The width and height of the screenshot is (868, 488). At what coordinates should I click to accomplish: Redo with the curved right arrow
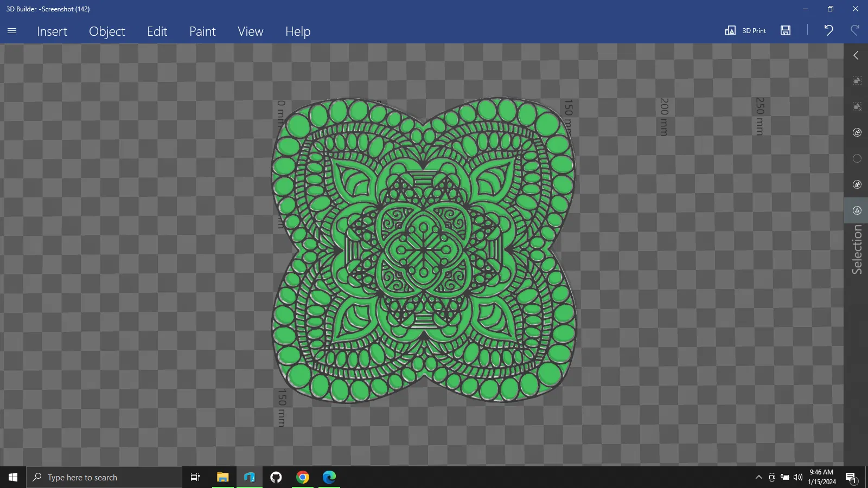855,30
